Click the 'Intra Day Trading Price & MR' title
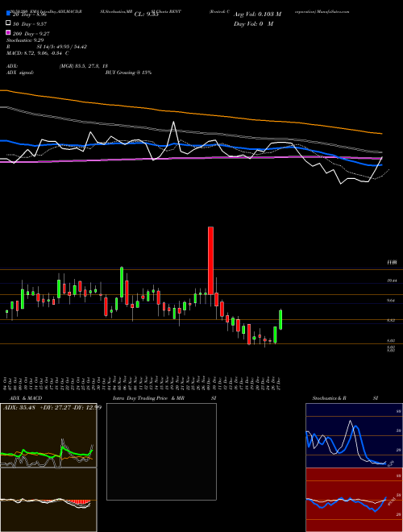Viewport: 403px width, 532px height. 148,398
